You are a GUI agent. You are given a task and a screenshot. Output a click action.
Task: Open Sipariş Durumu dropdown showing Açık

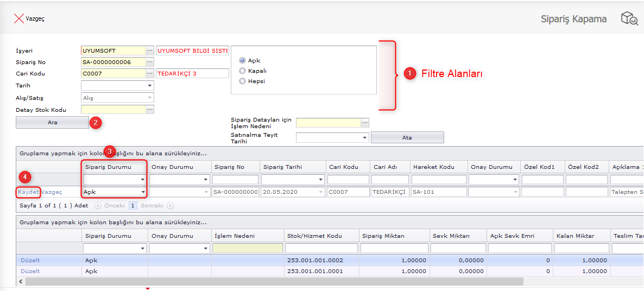[x=143, y=192]
